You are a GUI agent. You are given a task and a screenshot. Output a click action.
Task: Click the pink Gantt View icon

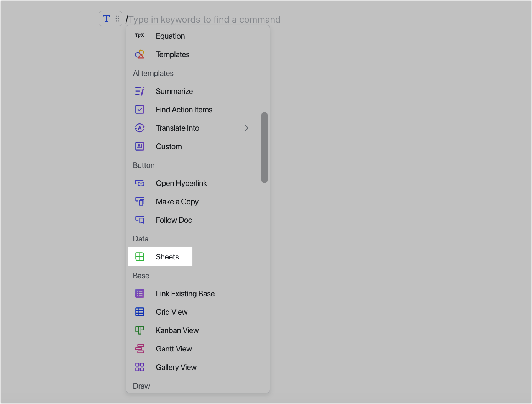(x=140, y=348)
